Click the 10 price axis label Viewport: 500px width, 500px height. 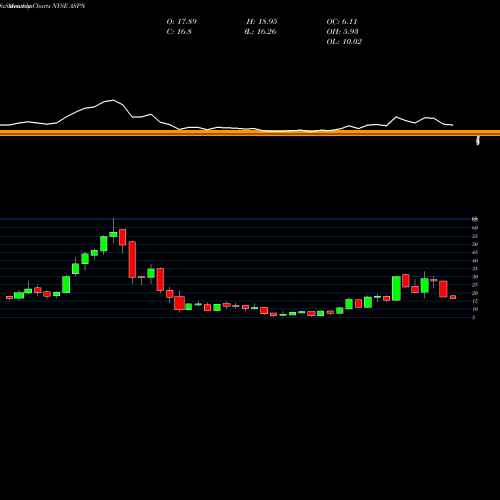pyautogui.click(x=475, y=309)
